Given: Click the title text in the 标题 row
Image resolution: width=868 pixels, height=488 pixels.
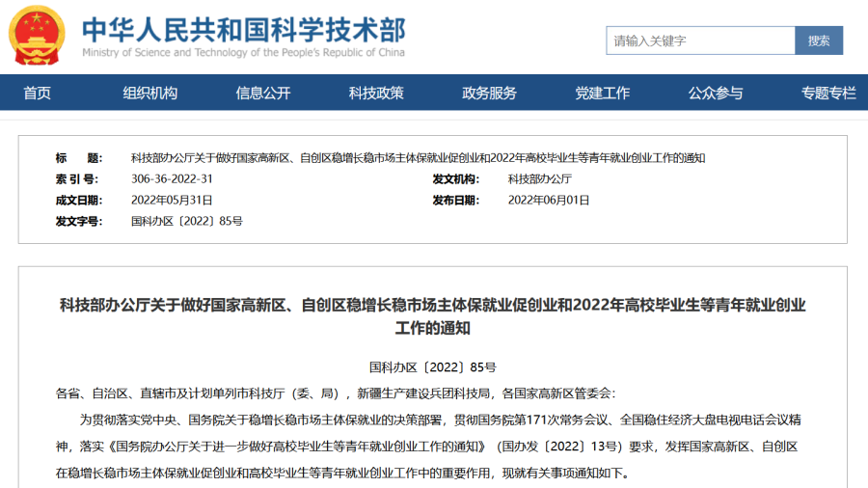Looking at the screenshot, I should coord(418,158).
